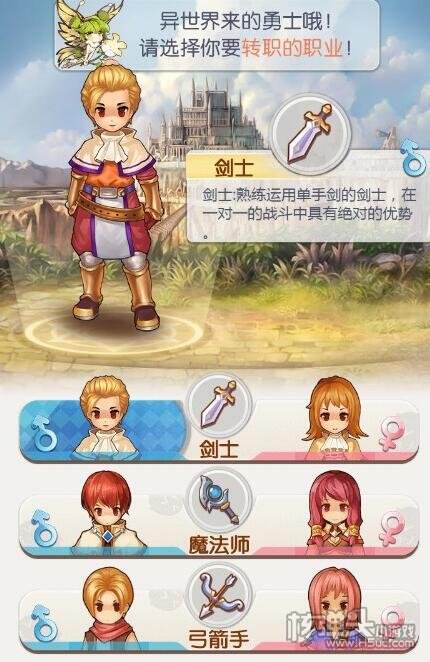The image size is (430, 662).
Task: Toggle male gender symbol in Mage row
Action: pos(44,528)
